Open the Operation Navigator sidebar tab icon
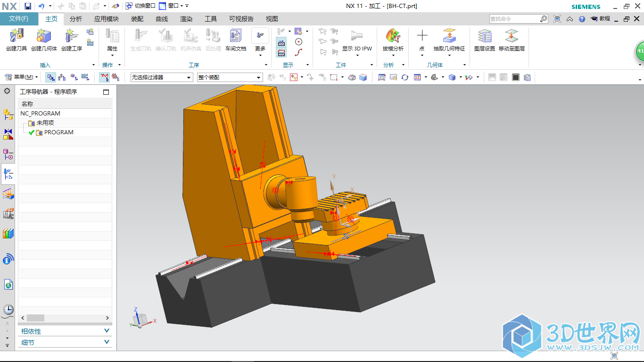The image size is (644, 362). click(8, 174)
